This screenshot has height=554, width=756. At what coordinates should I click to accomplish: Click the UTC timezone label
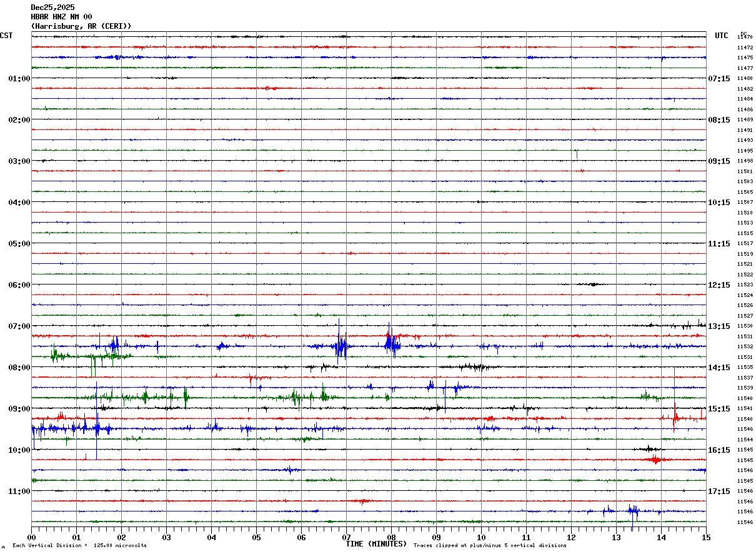722,36
